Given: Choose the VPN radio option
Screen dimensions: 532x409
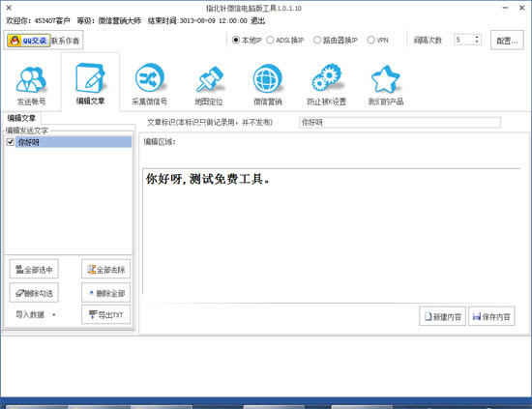Looking at the screenshot, I should (x=370, y=40).
